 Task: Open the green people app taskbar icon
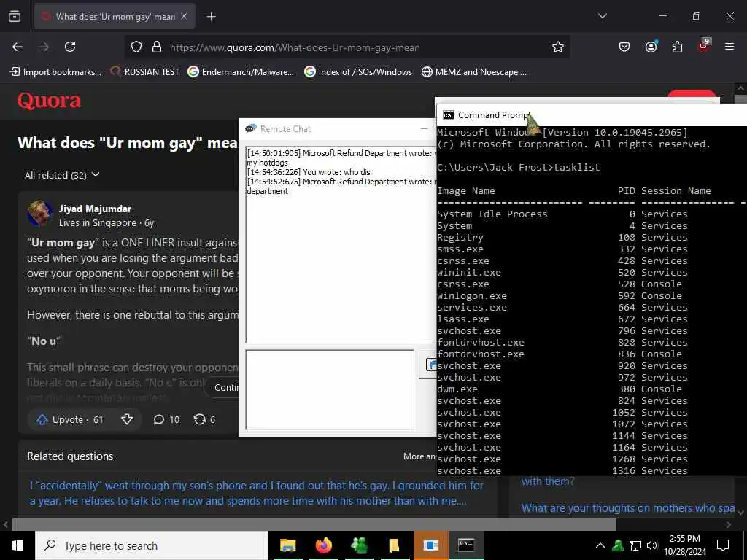coord(359,545)
